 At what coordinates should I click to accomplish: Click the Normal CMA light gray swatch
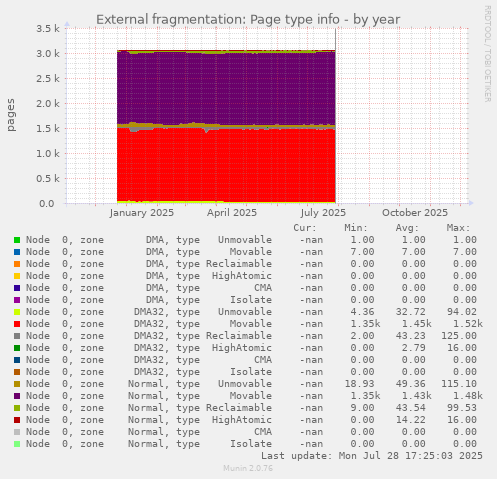coord(17,432)
